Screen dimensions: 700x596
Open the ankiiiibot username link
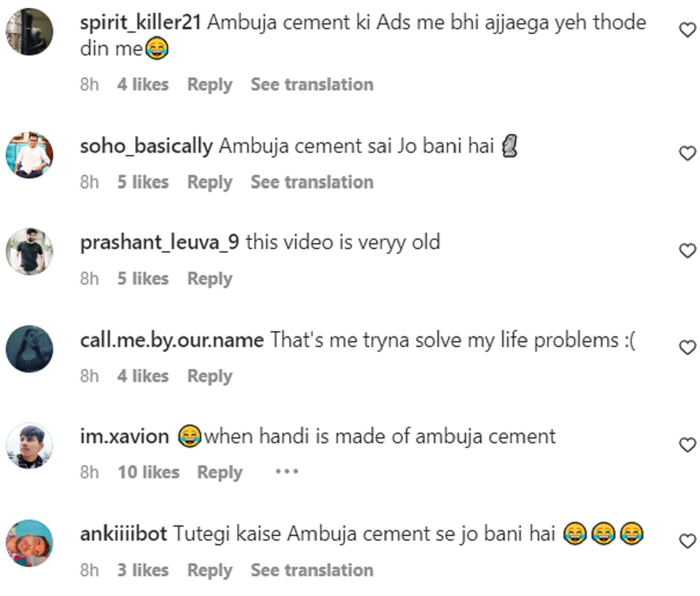(123, 534)
